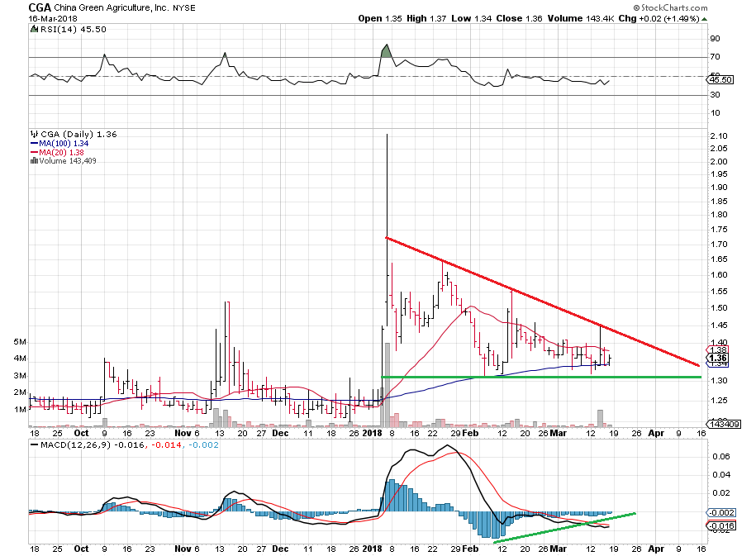Click the High 1.37 value
This screenshot has width=756, height=556.
point(426,18)
